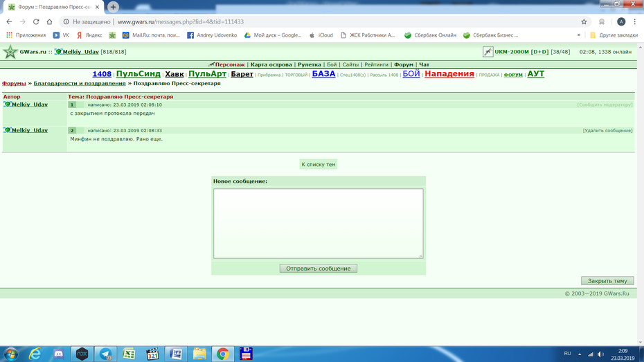Open the Сайты menu item

[350, 64]
